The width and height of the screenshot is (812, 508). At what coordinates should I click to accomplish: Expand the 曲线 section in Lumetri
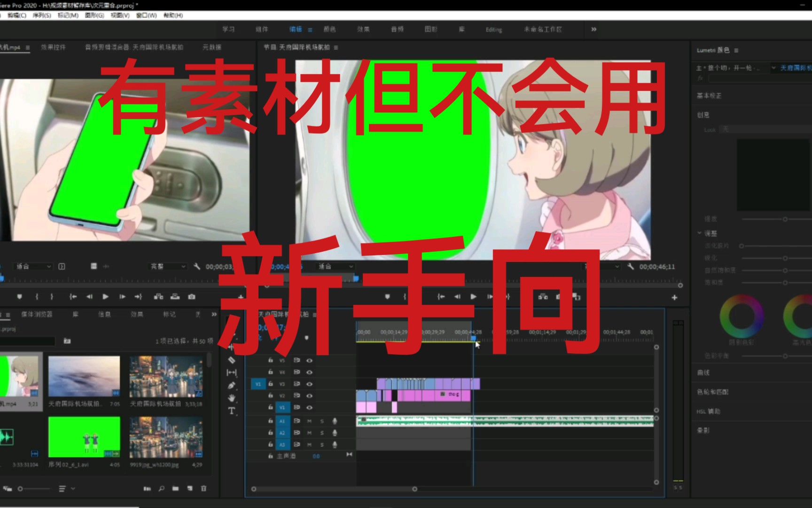703,373
